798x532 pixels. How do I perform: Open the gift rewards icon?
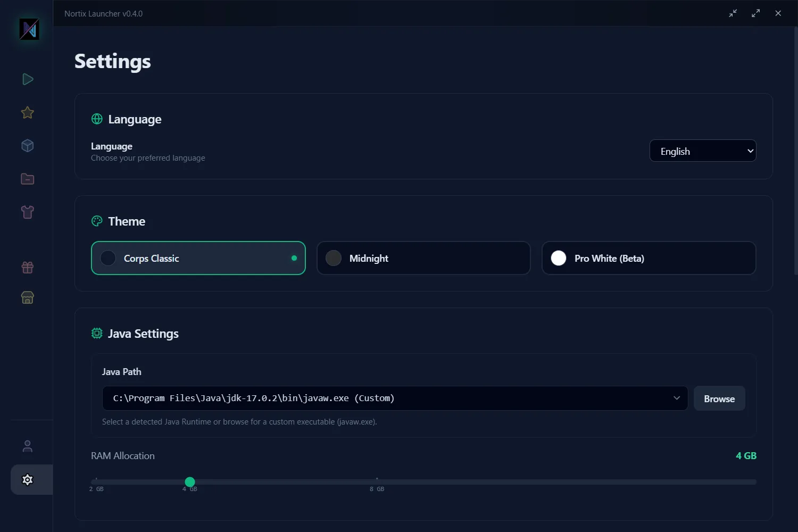[28, 267]
